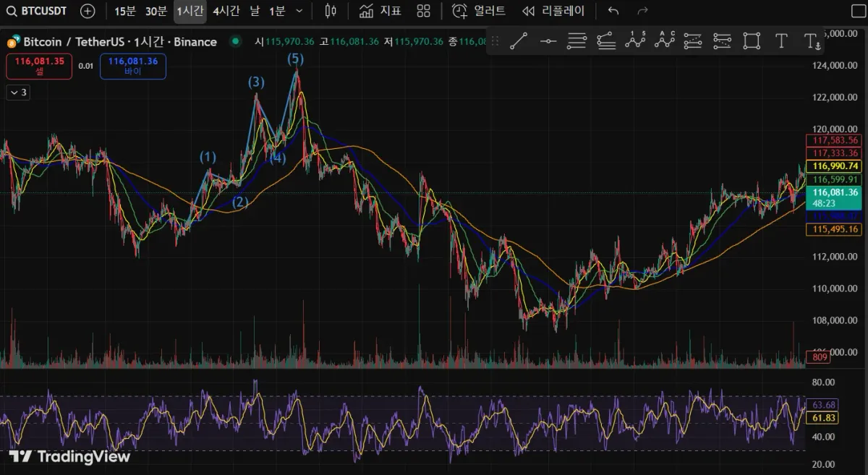Open the candlestick chart type menu
This screenshot has width=868, height=475.
[331, 11]
